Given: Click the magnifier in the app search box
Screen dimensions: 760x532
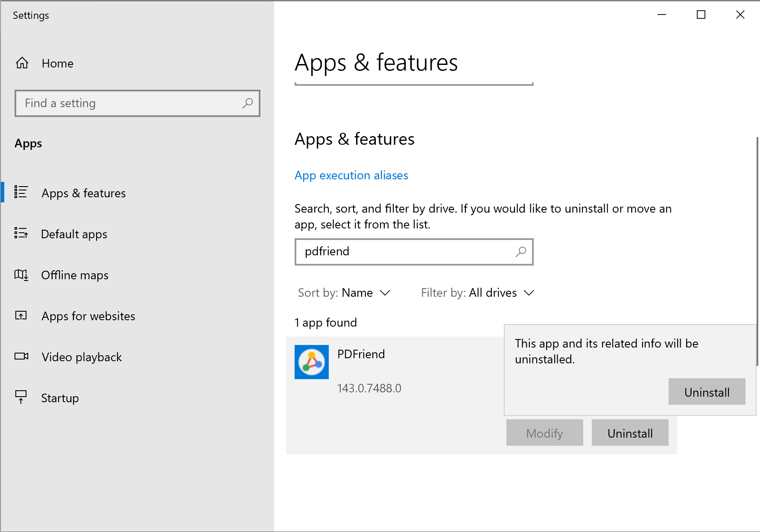Looking at the screenshot, I should 521,252.
